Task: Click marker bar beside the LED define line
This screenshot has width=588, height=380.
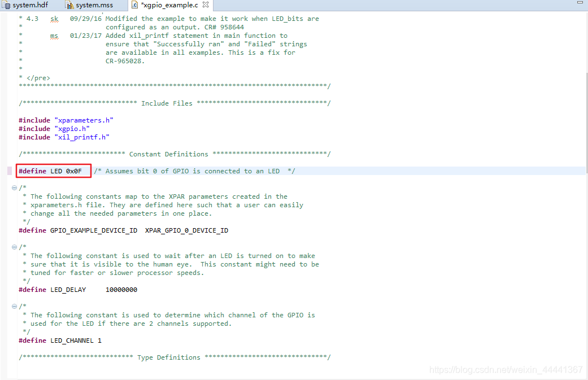Action: [10, 171]
